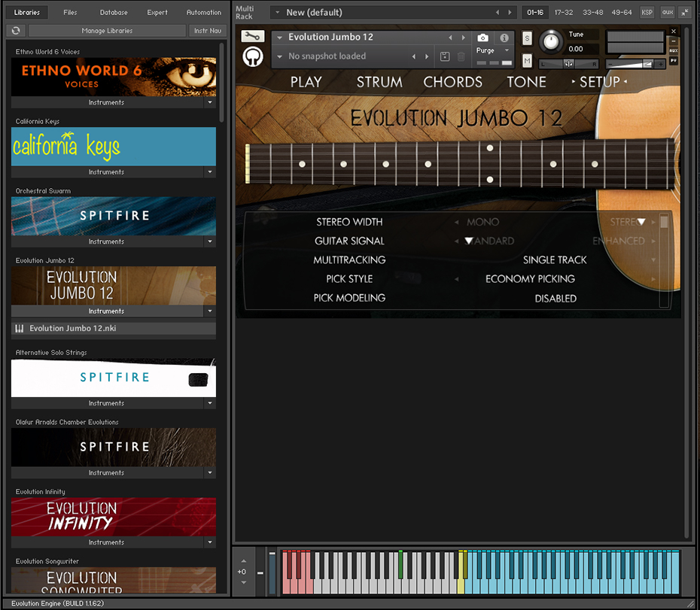
Task: Open the Multitracking Single Track dropdown
Action: pyautogui.click(x=653, y=260)
